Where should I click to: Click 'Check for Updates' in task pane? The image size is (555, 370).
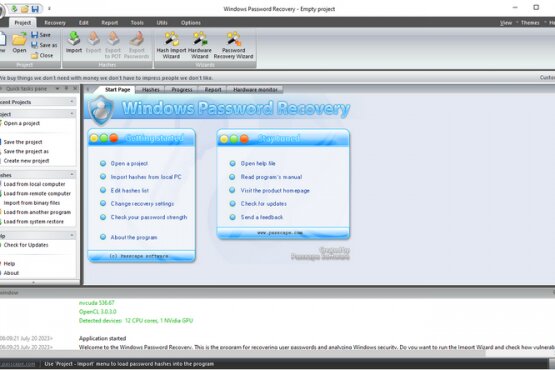[26, 245]
